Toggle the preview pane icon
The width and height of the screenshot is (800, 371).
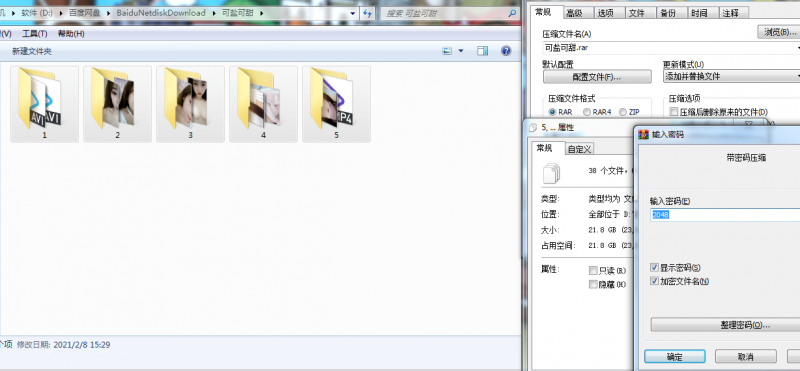pos(482,51)
